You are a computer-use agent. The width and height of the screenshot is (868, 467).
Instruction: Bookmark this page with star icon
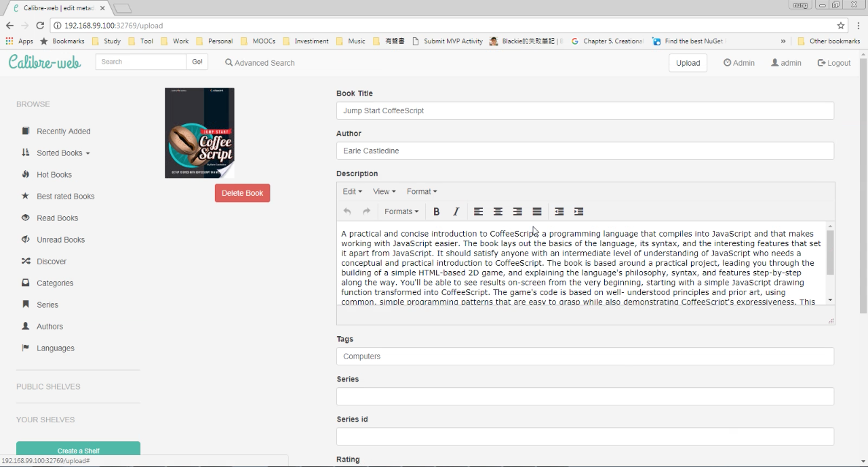[841, 26]
